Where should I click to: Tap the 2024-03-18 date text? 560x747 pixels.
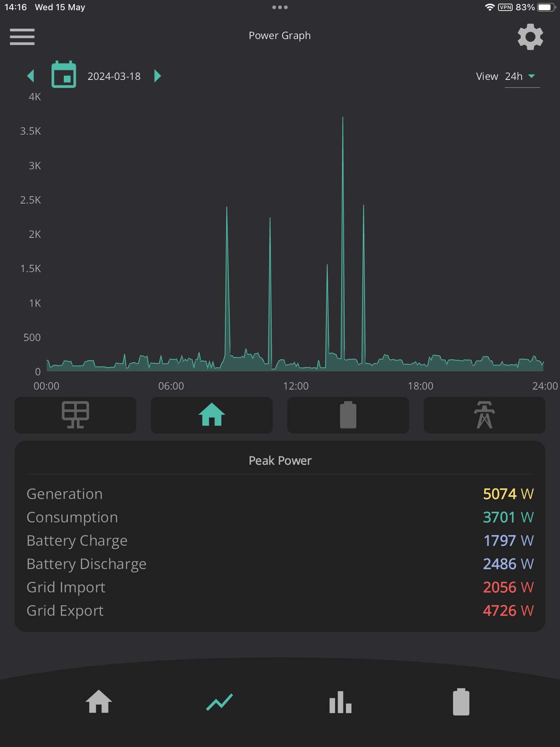[114, 76]
